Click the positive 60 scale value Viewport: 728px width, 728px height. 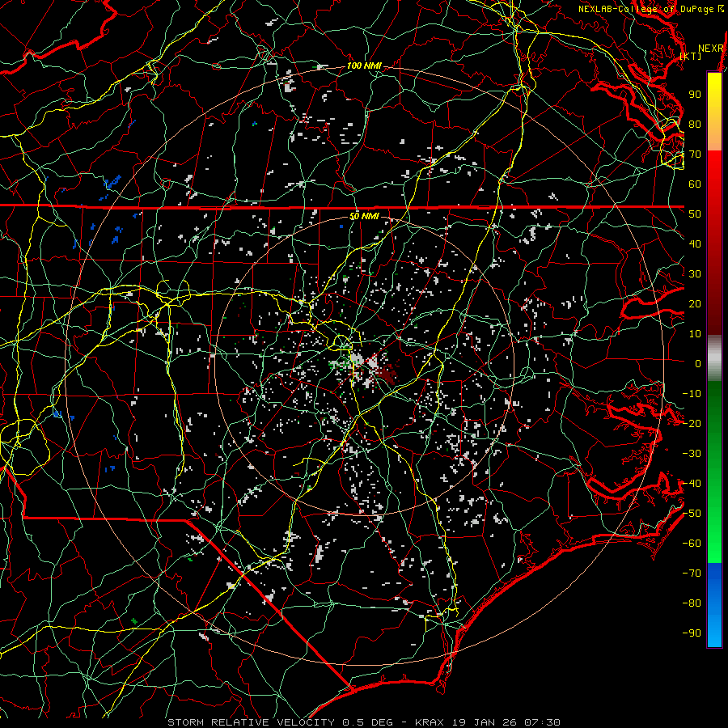click(x=695, y=184)
